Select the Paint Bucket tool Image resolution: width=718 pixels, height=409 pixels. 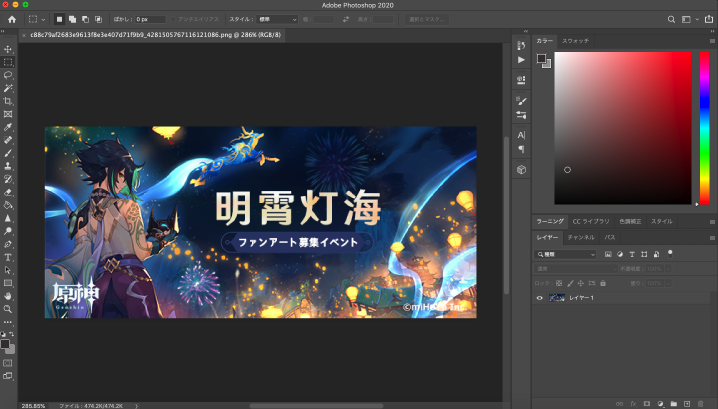[8, 205]
